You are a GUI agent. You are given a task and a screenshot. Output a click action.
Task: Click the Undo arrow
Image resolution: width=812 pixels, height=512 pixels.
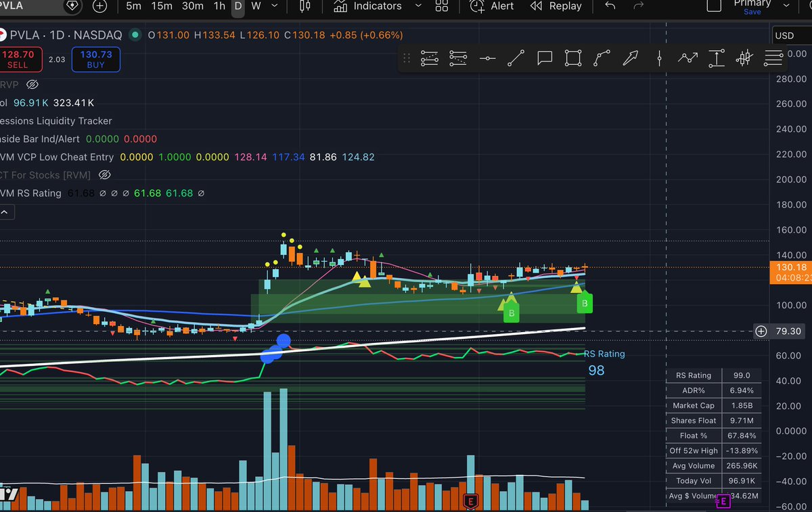(610, 6)
